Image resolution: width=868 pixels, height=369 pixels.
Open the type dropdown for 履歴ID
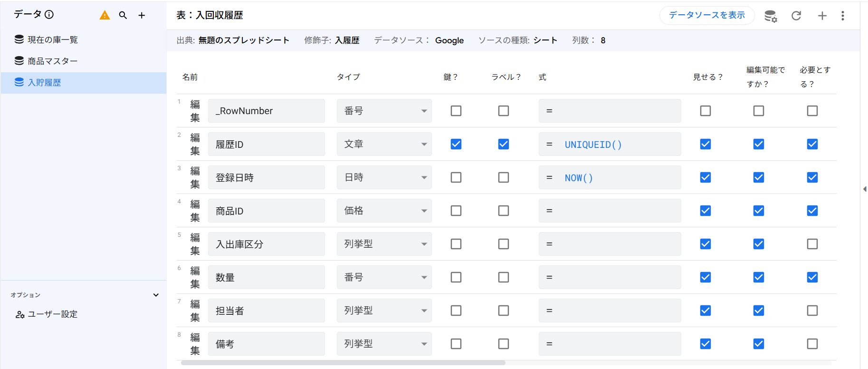[384, 144]
